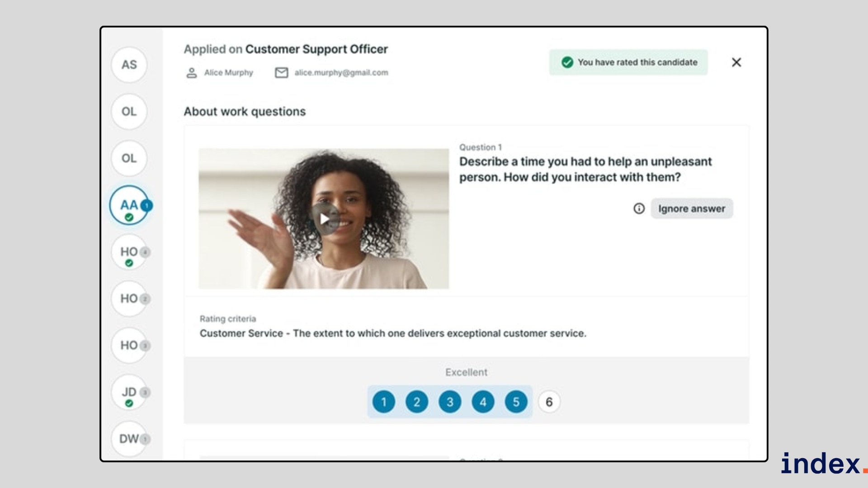Choose rating 5 on the scale
The height and width of the screenshot is (488, 868).
tap(516, 402)
